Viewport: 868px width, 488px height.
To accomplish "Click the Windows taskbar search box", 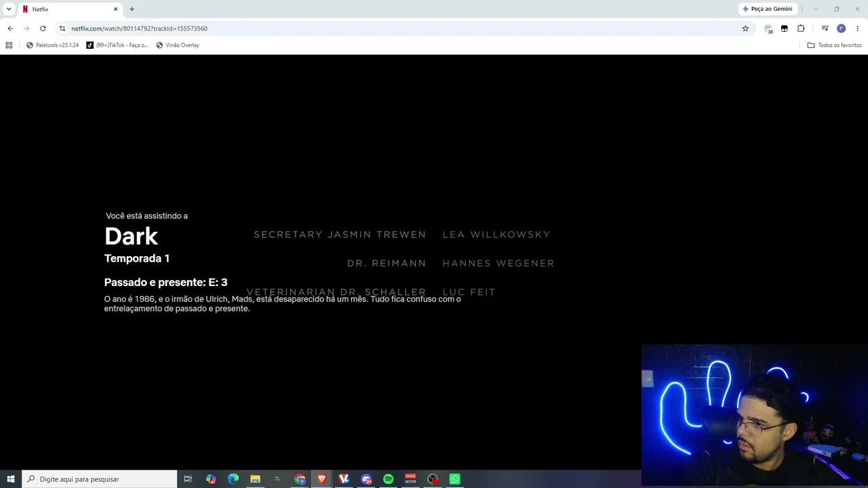I will pyautogui.click(x=100, y=479).
